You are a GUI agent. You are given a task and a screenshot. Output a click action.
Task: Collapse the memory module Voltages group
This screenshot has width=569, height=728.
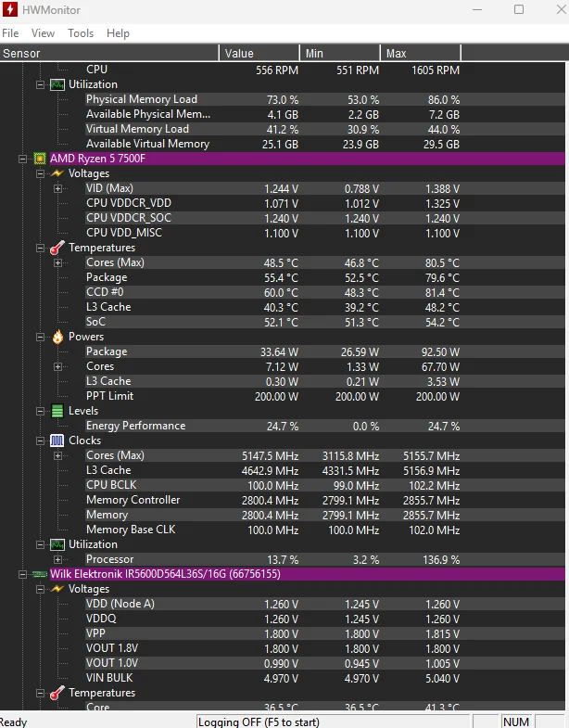pyautogui.click(x=41, y=589)
